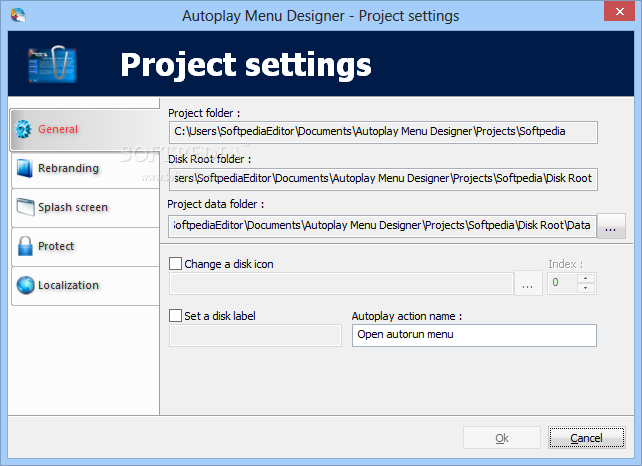Browse for Project data folder
The image size is (642, 466).
point(610,226)
